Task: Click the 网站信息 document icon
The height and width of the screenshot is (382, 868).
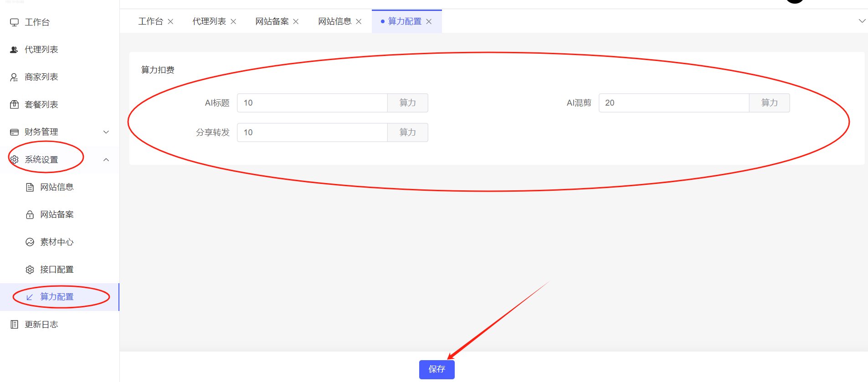Action: [30, 187]
